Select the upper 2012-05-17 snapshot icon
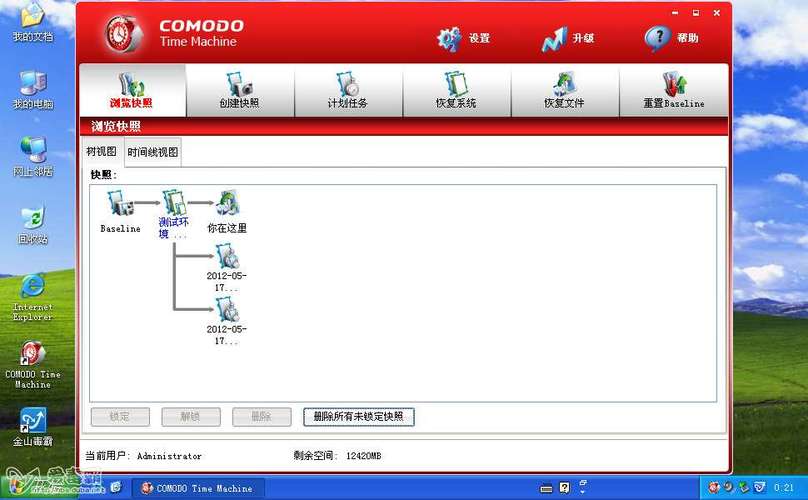808x500 pixels. coord(227,256)
